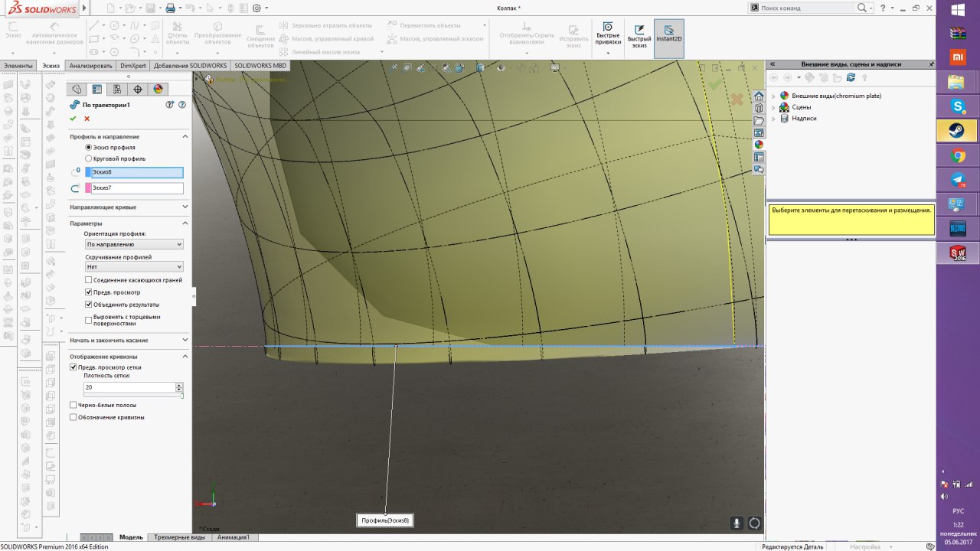Click the microphone icon in the viewport corner
Screen dimensions: 980x551
coord(737,523)
